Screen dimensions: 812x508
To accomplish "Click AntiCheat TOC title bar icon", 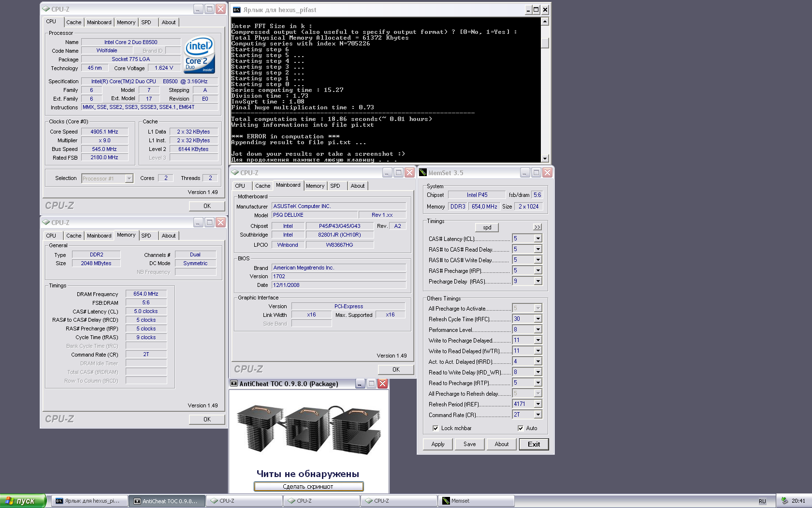I will [234, 384].
